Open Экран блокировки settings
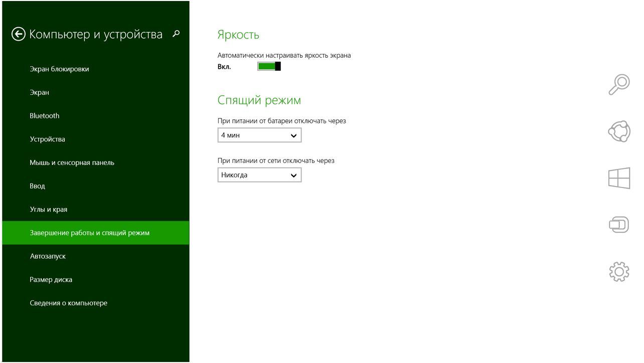This screenshot has height=363, width=644. tap(59, 69)
